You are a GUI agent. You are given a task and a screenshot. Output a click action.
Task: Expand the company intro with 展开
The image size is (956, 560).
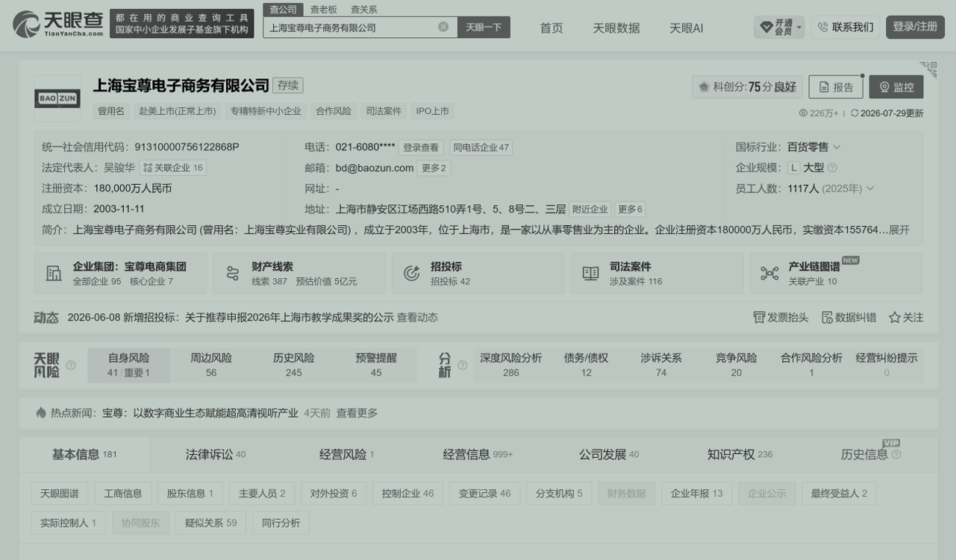tap(899, 230)
